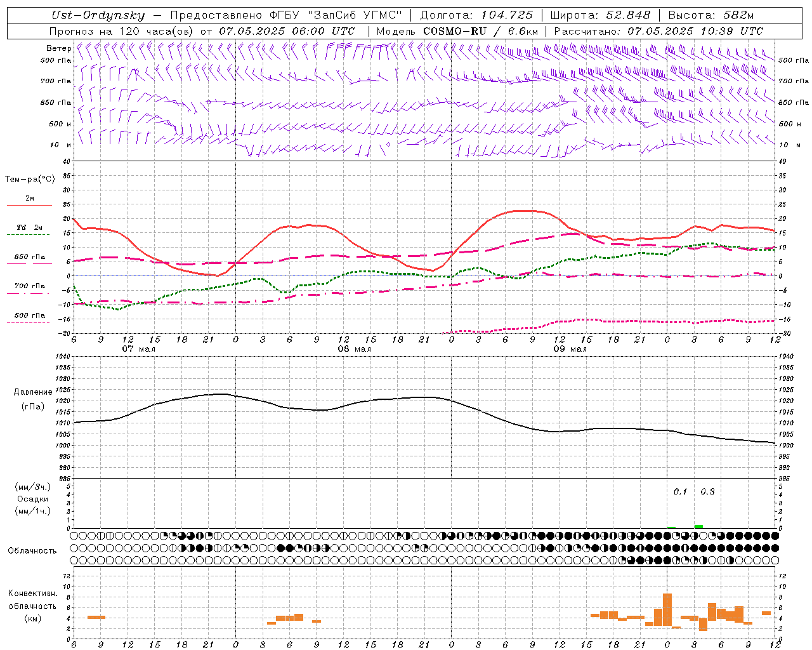Click the 'Давление' pressure panel label
Screen dimensions: 812x650
32,392
